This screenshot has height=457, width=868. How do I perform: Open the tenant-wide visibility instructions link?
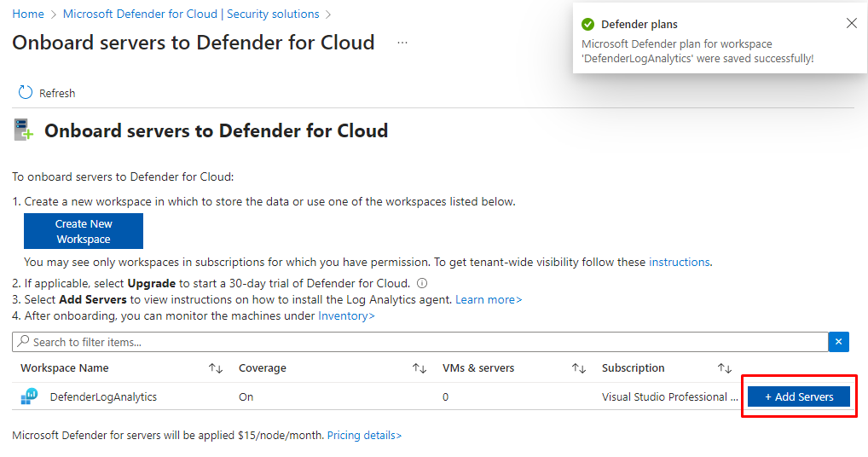(x=679, y=262)
